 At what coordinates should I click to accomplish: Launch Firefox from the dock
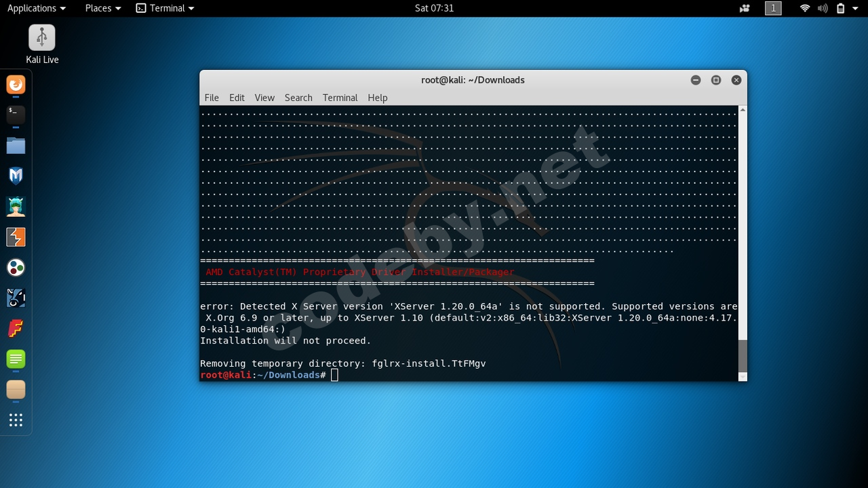click(x=16, y=85)
